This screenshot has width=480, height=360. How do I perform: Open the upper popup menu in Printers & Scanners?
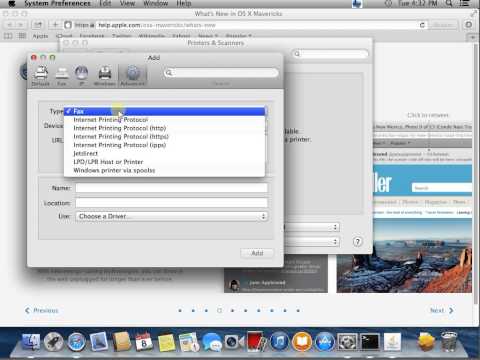312,227
